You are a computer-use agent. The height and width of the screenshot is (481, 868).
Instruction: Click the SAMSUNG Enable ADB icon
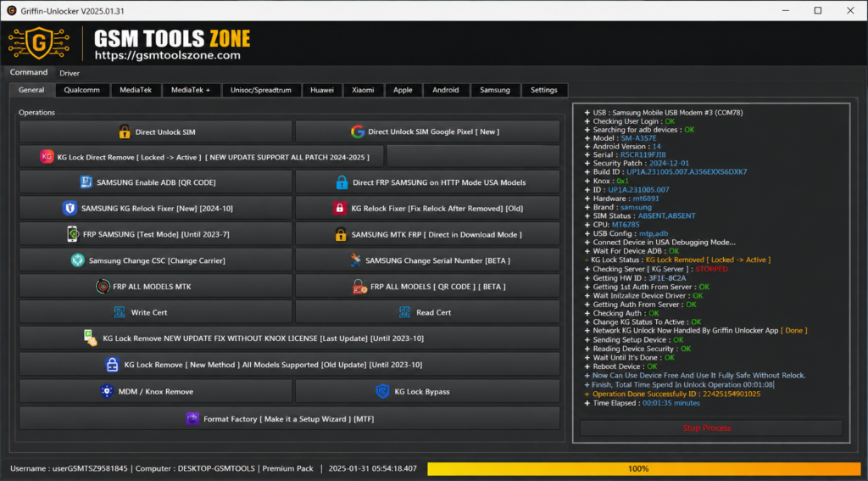click(86, 182)
